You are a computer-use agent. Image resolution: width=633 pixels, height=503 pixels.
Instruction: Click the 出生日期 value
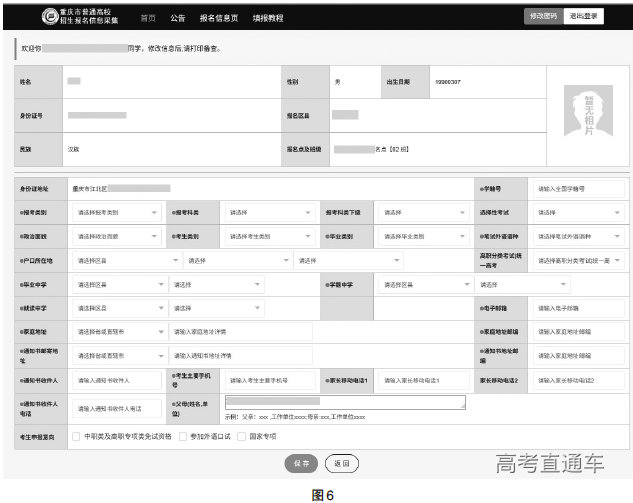click(x=448, y=82)
